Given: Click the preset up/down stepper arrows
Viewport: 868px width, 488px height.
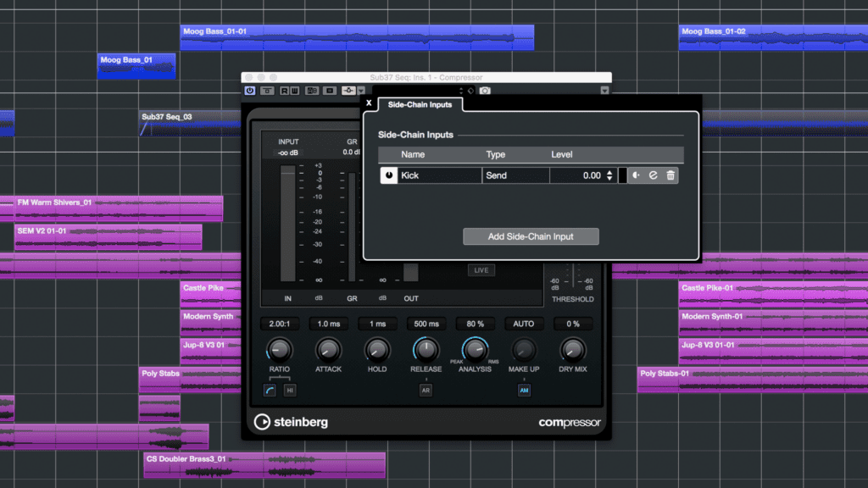Looking at the screenshot, I should click(x=461, y=91).
